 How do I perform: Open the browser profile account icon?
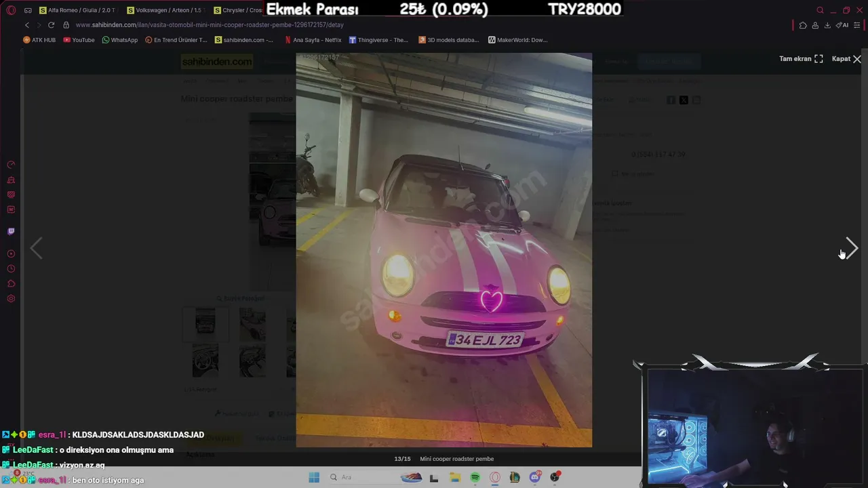pyautogui.click(x=815, y=25)
